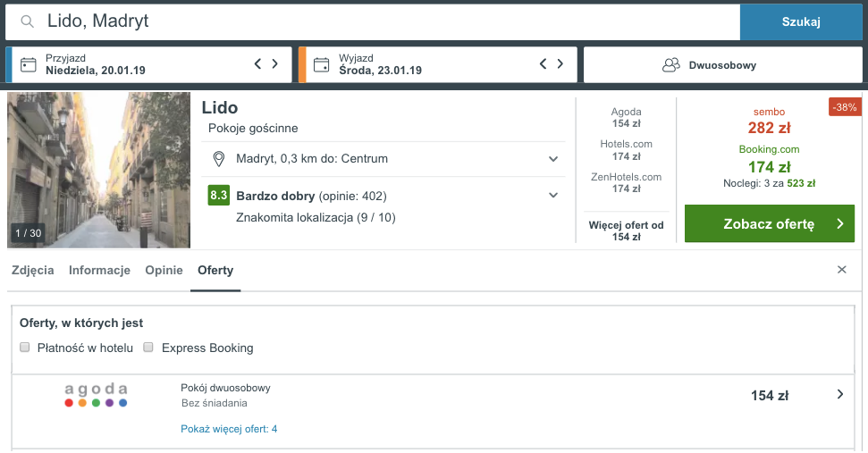This screenshot has height=453, width=868.
Task: Expand the Bardzo dobry rating details
Action: 553,196
